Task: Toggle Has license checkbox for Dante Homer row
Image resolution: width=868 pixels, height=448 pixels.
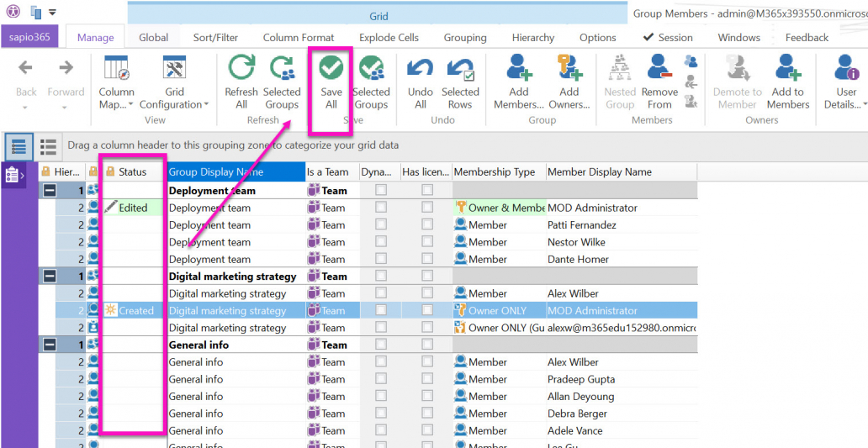Action: (x=426, y=259)
